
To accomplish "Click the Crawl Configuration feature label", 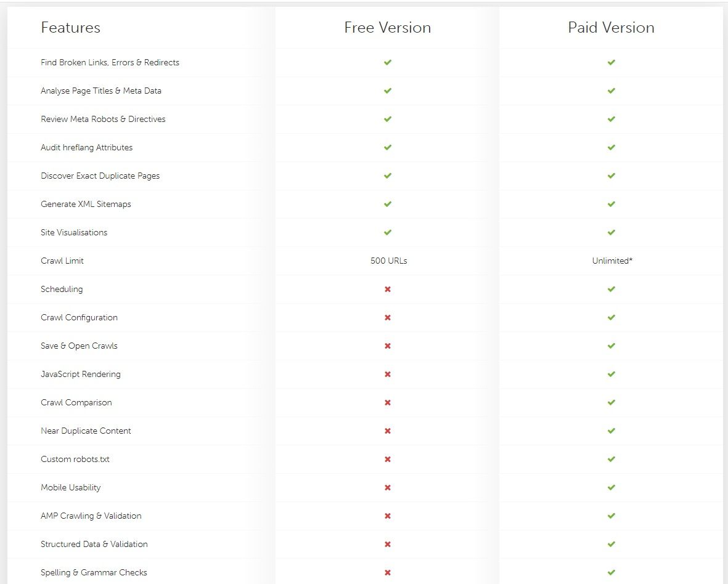I will tap(79, 317).
